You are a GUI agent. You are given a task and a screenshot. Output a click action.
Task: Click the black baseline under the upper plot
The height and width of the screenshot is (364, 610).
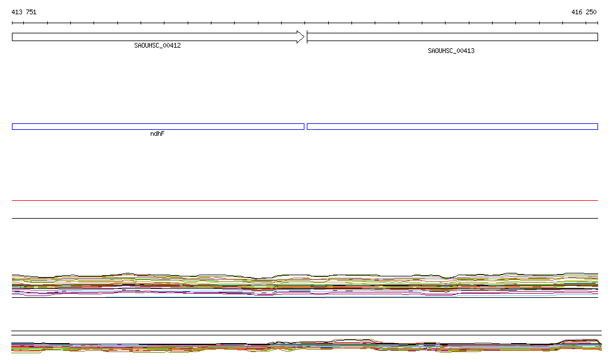tap(305, 297)
